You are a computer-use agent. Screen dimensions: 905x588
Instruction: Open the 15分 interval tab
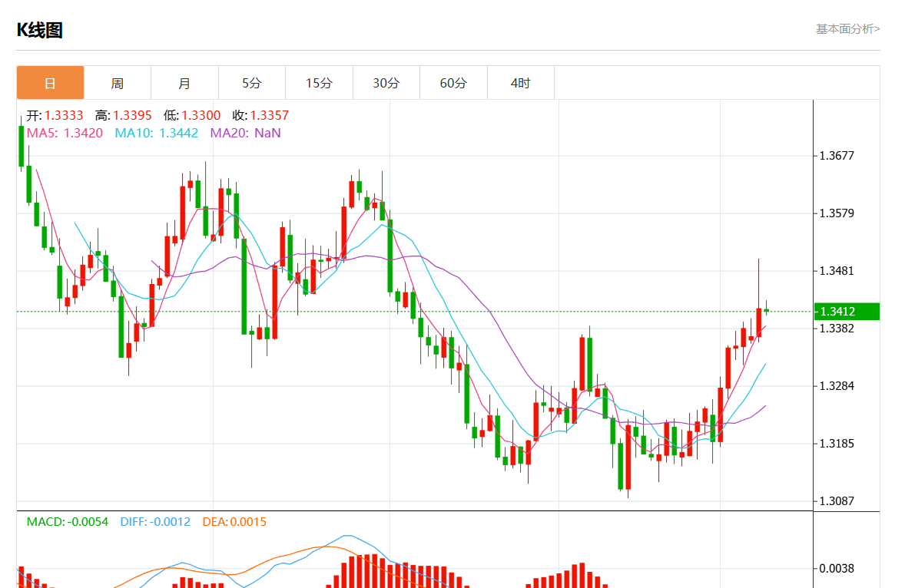(x=319, y=83)
